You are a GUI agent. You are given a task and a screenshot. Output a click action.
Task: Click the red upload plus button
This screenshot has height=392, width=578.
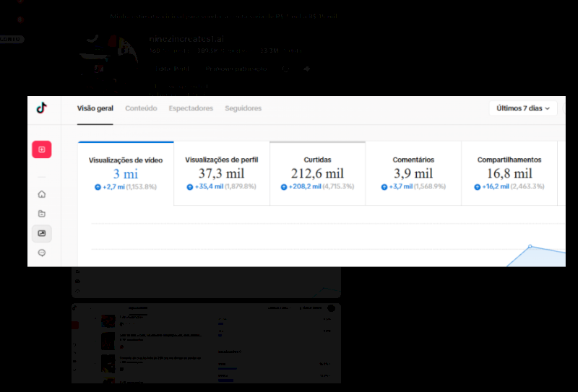coord(42,149)
